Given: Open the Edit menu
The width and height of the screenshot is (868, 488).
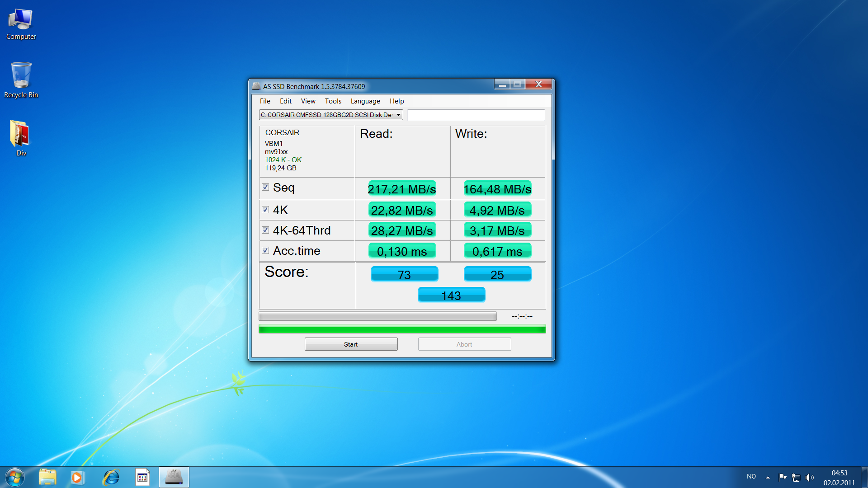Looking at the screenshot, I should click(286, 101).
